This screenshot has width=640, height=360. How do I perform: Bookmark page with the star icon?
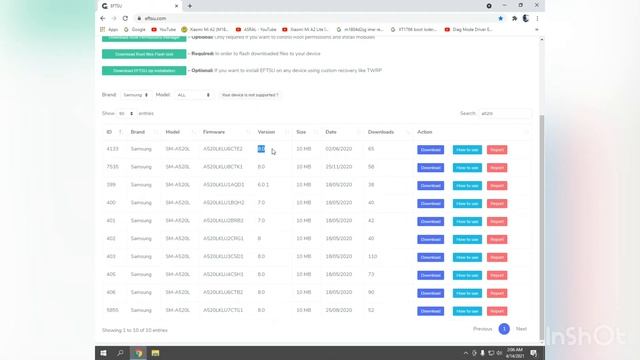pos(500,18)
